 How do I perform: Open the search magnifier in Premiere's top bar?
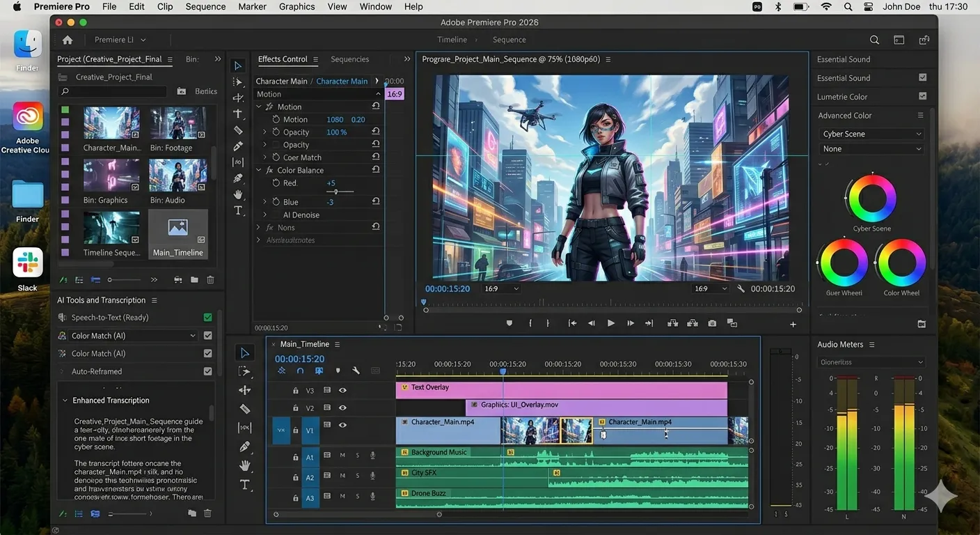(x=874, y=40)
